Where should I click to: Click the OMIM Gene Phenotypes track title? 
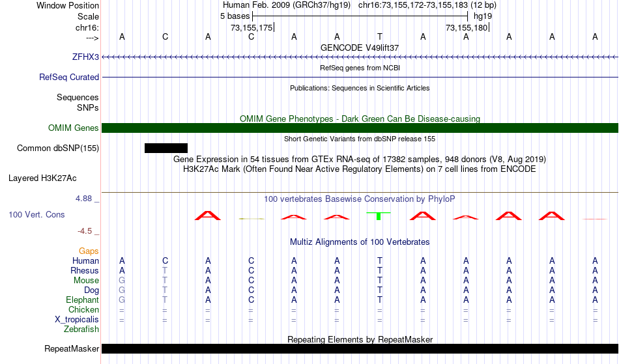pos(360,119)
